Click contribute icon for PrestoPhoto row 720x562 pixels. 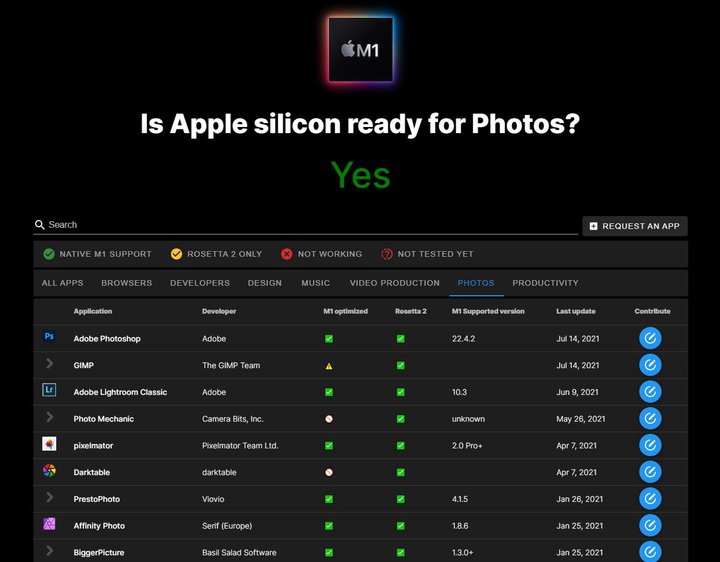[650, 499]
